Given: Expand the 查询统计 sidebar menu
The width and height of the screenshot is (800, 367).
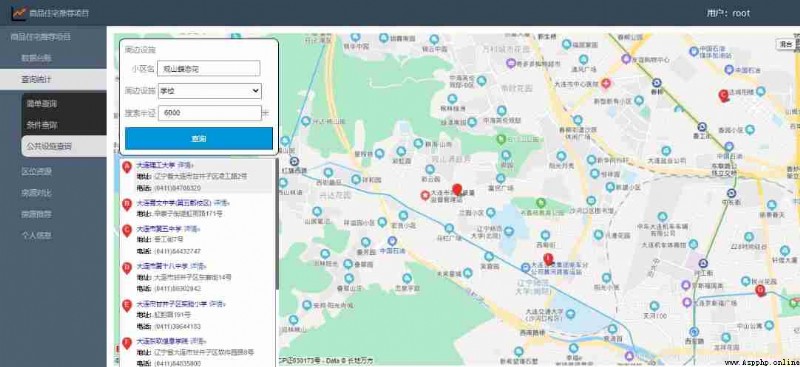Looking at the screenshot, I should [53, 80].
